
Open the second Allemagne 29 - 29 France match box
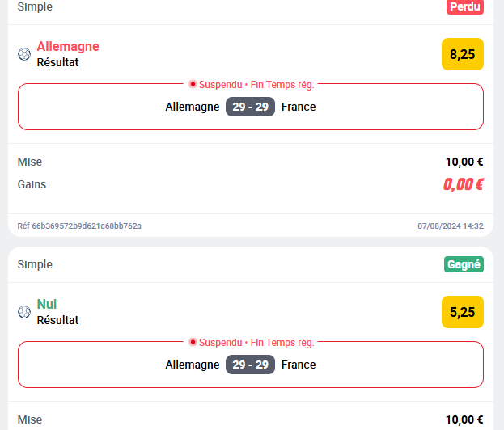(x=251, y=365)
